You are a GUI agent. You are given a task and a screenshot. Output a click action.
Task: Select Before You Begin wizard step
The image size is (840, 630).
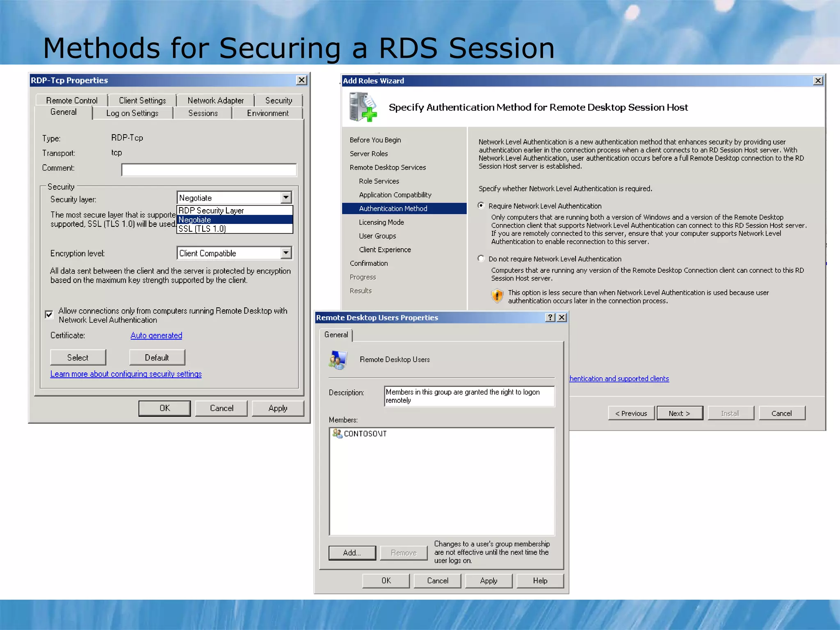click(x=375, y=140)
